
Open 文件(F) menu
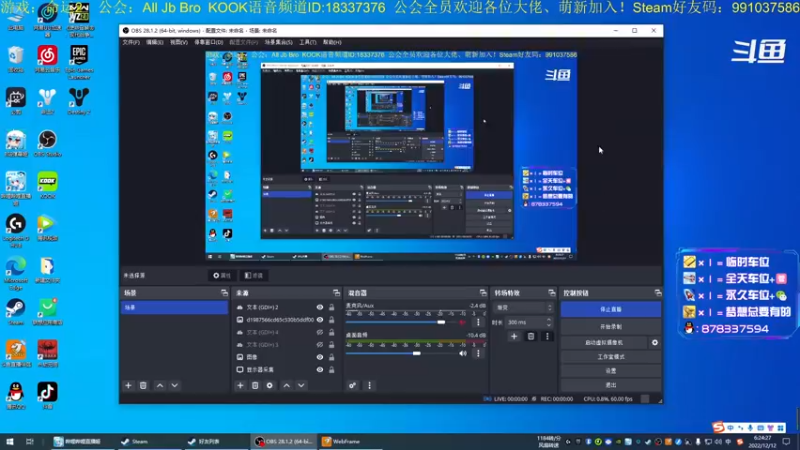tap(131, 42)
